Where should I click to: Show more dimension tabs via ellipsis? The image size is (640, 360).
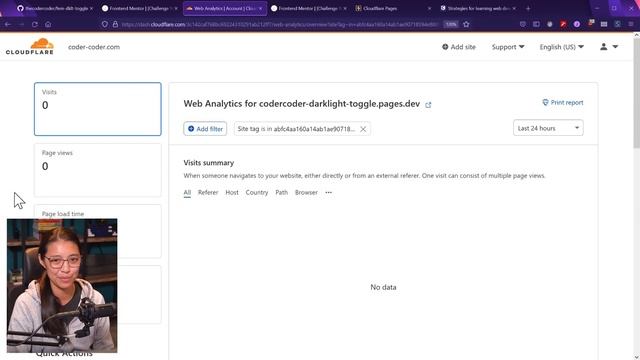coord(329,192)
